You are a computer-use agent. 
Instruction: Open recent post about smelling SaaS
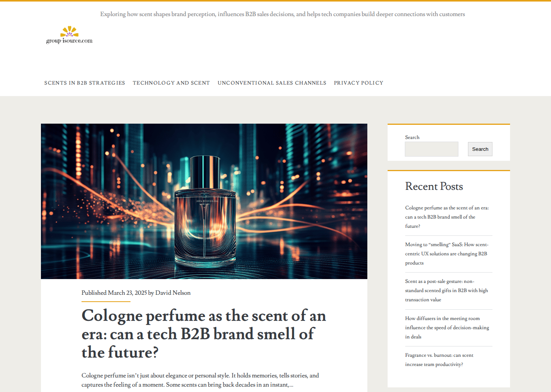click(x=447, y=254)
